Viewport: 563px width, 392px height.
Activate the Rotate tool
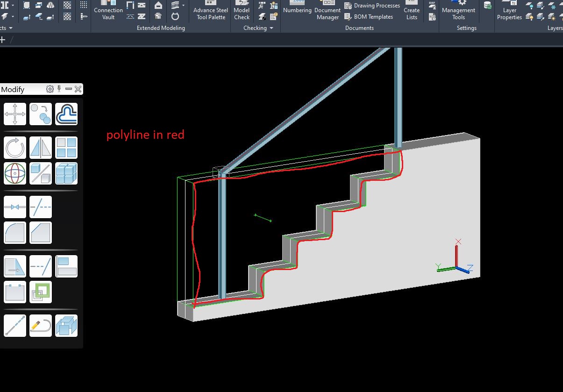pyautogui.click(x=15, y=147)
